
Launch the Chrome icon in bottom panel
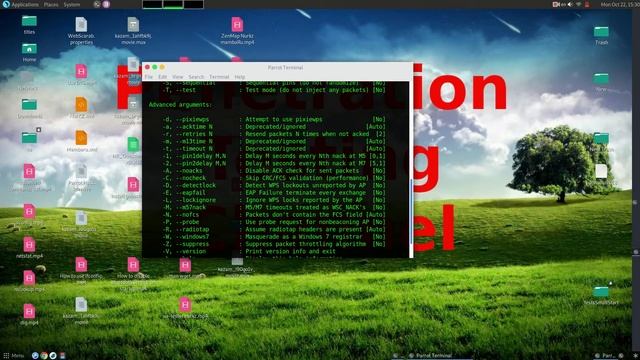point(44,356)
